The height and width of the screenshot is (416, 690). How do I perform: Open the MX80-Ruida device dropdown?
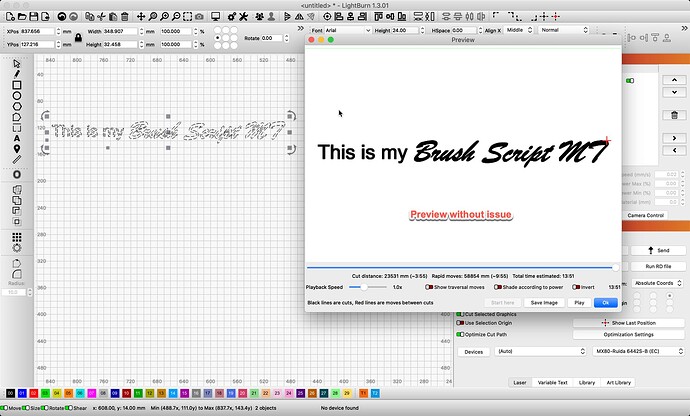click(639, 351)
